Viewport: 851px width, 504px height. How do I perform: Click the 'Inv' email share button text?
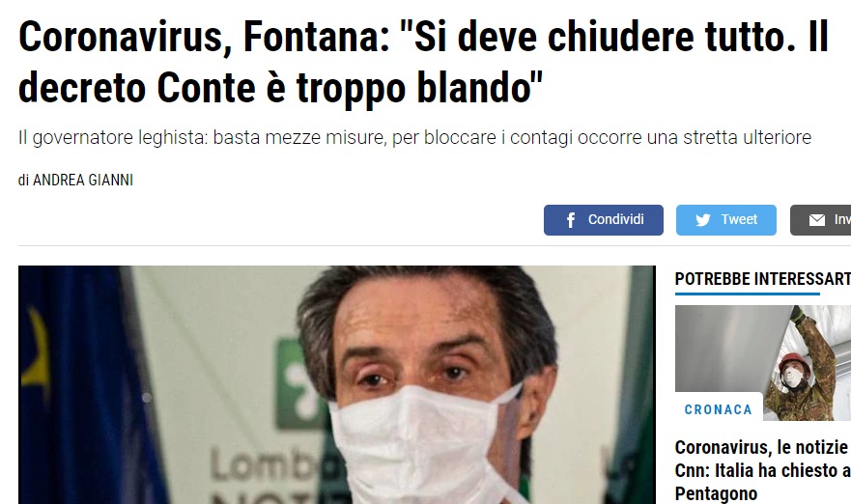tap(842, 220)
